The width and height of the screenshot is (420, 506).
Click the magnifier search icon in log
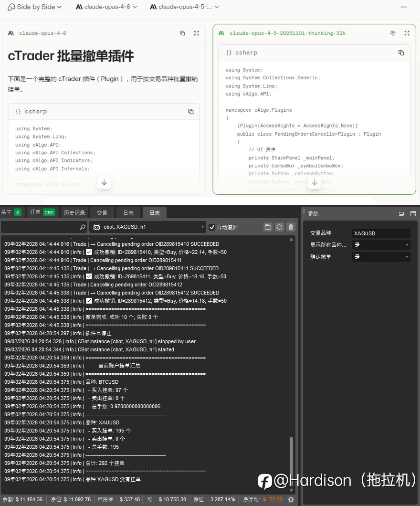(x=83, y=227)
